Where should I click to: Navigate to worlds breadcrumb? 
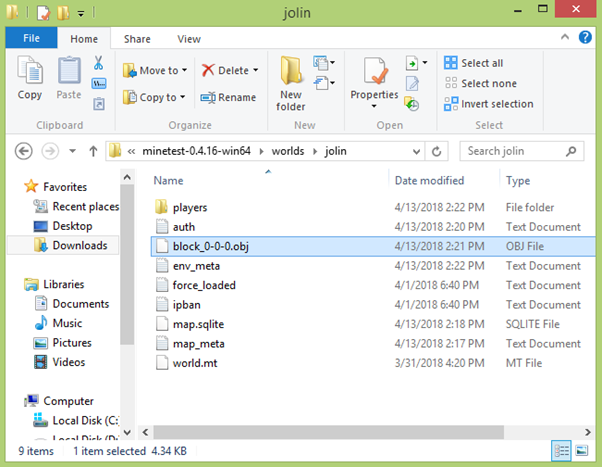pyautogui.click(x=288, y=151)
